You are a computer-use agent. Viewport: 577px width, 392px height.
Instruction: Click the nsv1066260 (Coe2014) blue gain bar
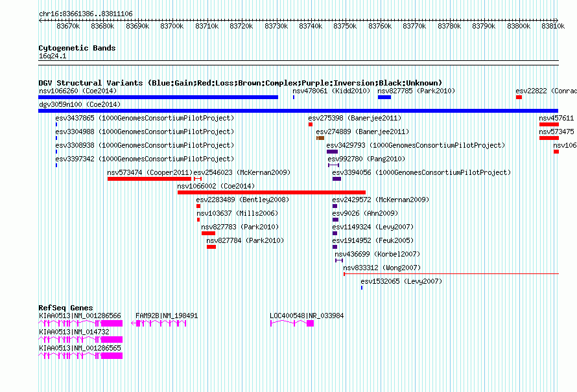tap(158, 97)
